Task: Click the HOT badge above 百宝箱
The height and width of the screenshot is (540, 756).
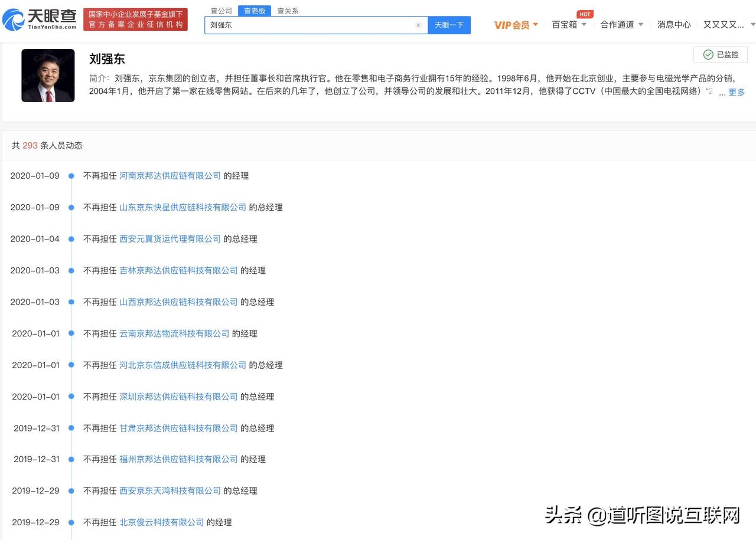Action: [585, 14]
